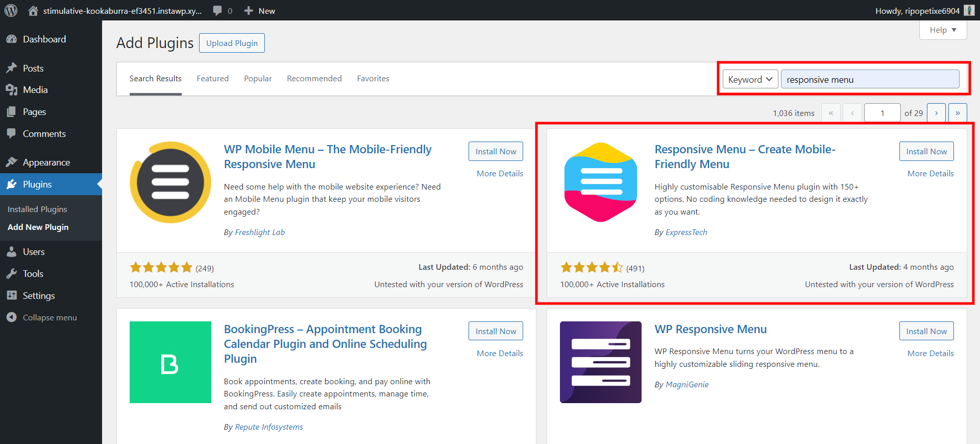Click the Settings sliders icon in sidebar

pyautogui.click(x=11, y=295)
